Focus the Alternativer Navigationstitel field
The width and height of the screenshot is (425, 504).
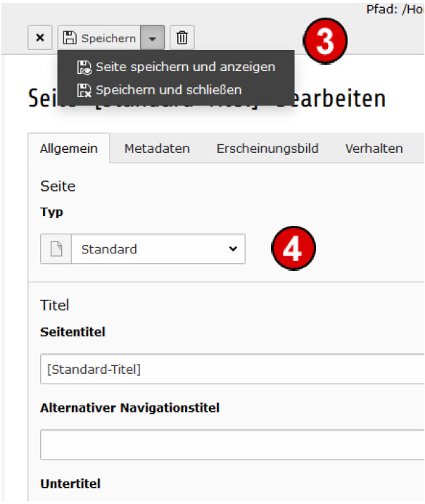(232, 445)
